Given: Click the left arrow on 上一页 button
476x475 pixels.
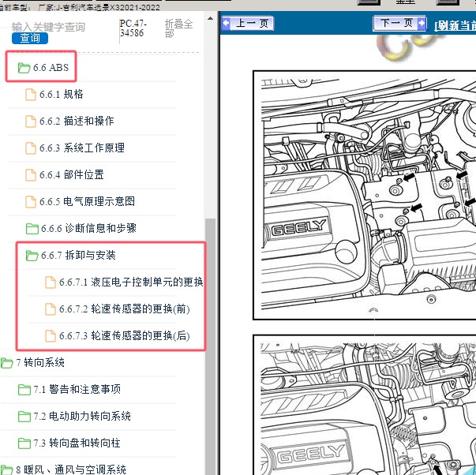Looking at the screenshot, I should point(226,24).
